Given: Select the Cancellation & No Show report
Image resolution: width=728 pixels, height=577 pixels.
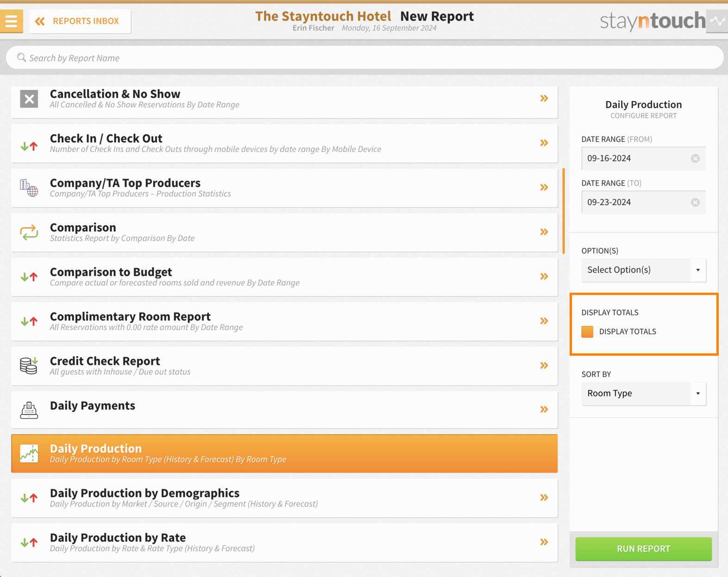Looking at the screenshot, I should click(x=284, y=102).
